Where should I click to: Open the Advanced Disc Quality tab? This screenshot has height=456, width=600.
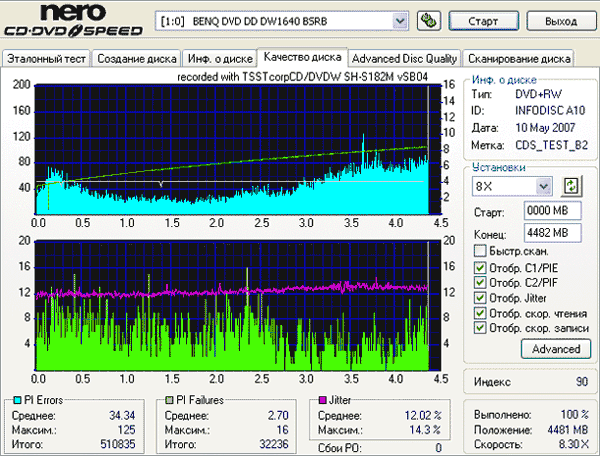click(404, 59)
